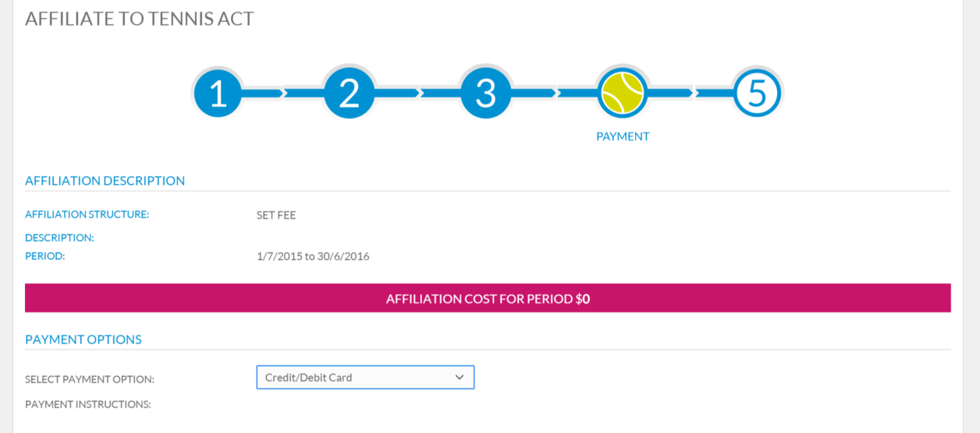This screenshot has height=433, width=980.
Task: Click the Payment Instructions label
Action: coord(88,404)
